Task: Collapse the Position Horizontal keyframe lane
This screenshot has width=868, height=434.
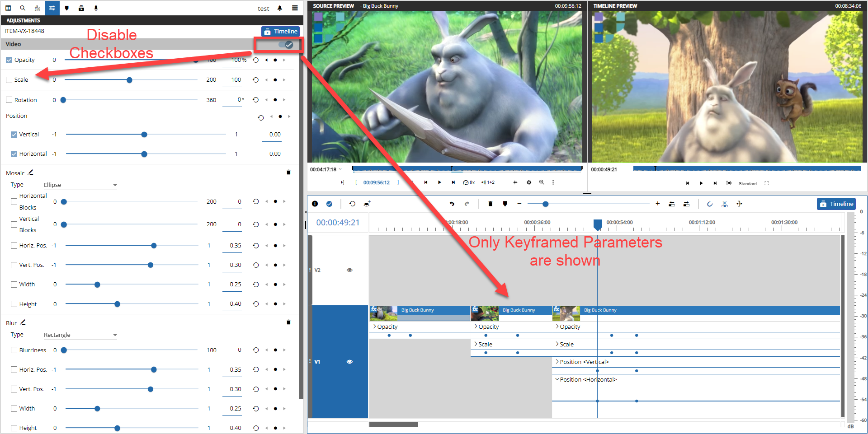Action: (x=557, y=379)
